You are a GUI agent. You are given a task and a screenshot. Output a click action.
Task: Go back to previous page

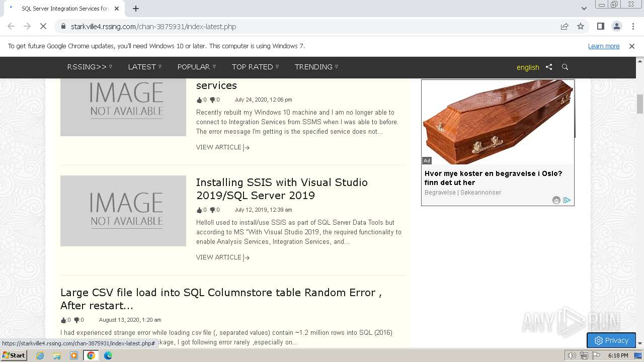point(11,27)
